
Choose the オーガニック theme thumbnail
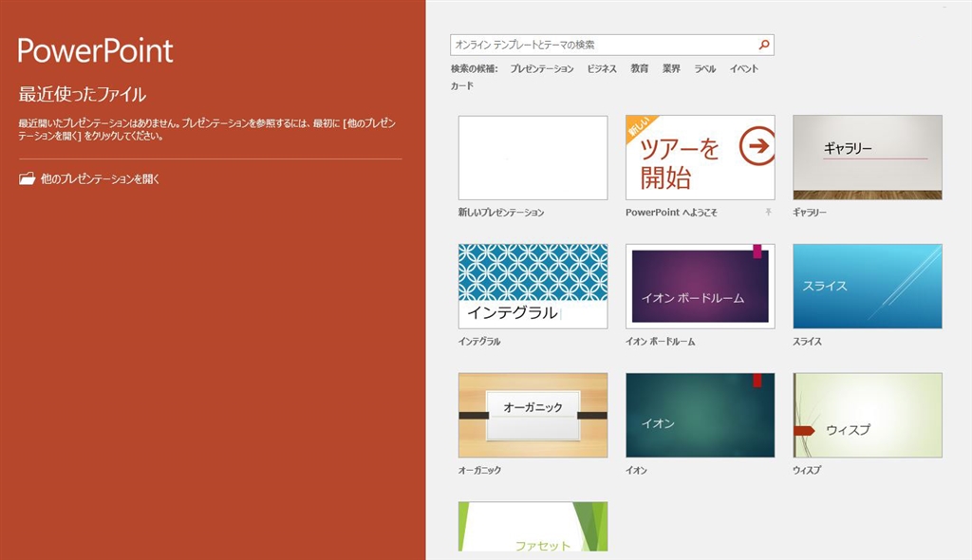533,415
